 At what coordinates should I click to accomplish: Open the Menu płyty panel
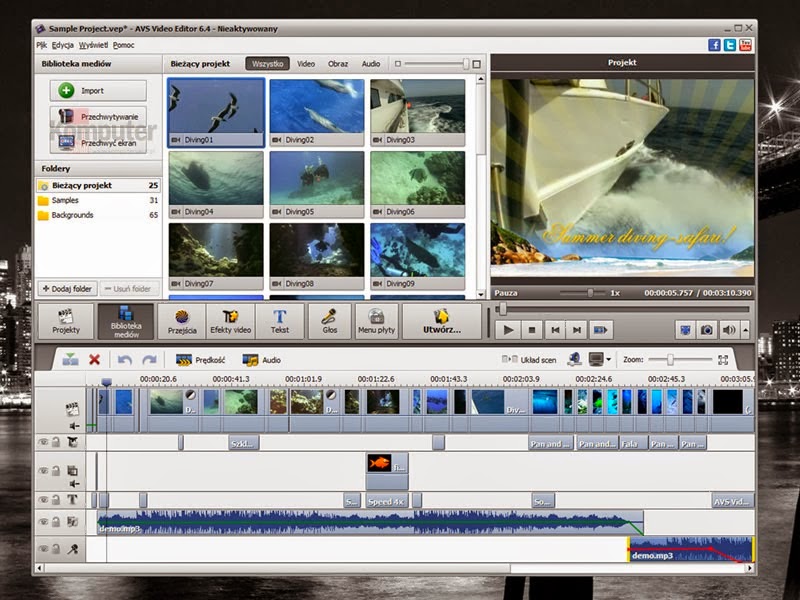pyautogui.click(x=376, y=322)
